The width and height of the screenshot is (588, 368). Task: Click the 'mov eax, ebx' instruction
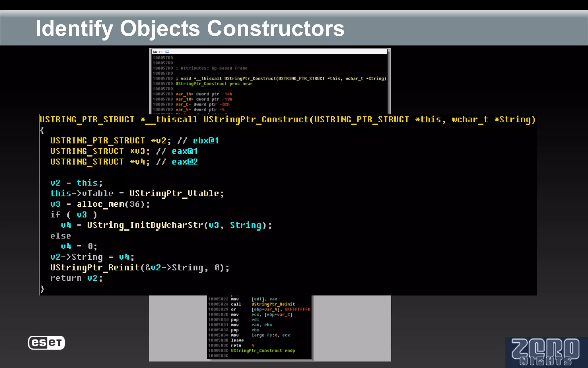252,325
